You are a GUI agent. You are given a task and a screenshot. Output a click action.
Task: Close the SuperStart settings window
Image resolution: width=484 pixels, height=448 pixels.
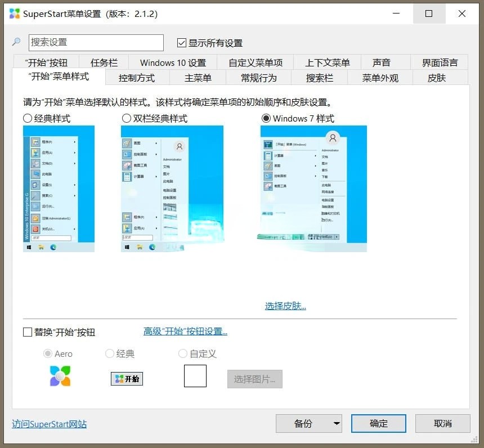coord(462,14)
